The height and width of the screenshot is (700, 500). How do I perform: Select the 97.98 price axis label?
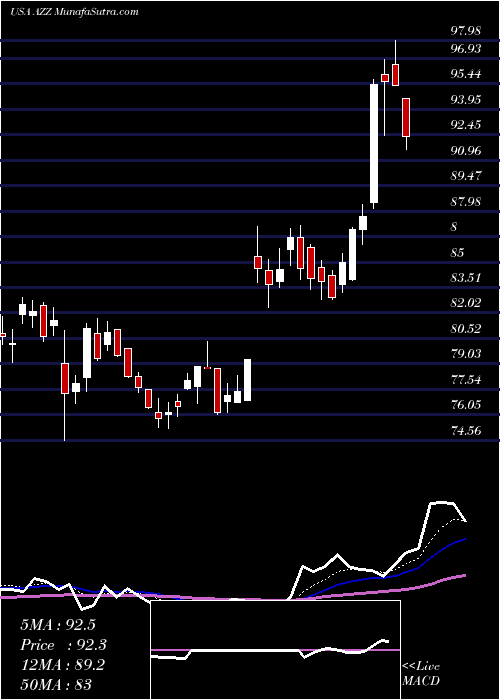[466, 31]
